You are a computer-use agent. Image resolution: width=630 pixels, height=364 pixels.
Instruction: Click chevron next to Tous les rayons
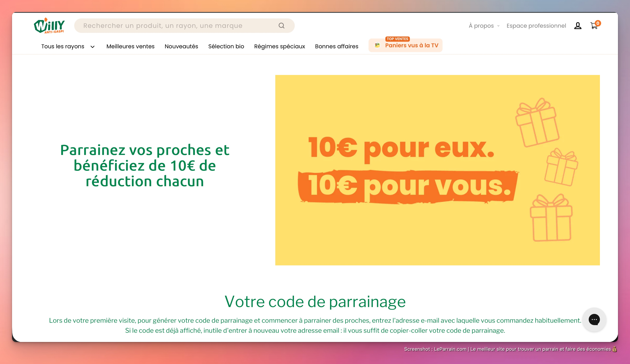[x=92, y=47]
